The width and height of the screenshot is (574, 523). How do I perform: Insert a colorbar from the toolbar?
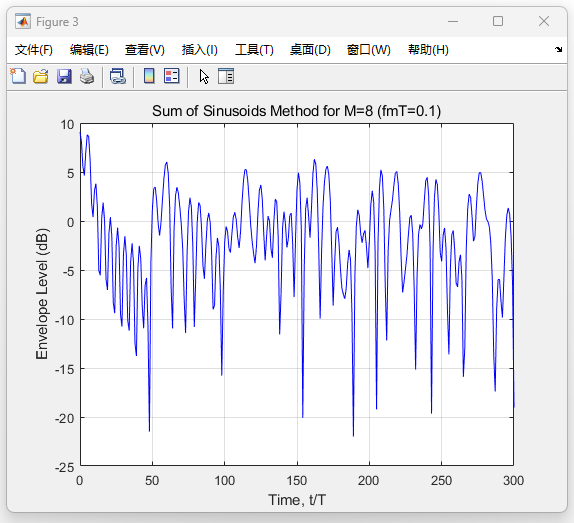tap(149, 76)
